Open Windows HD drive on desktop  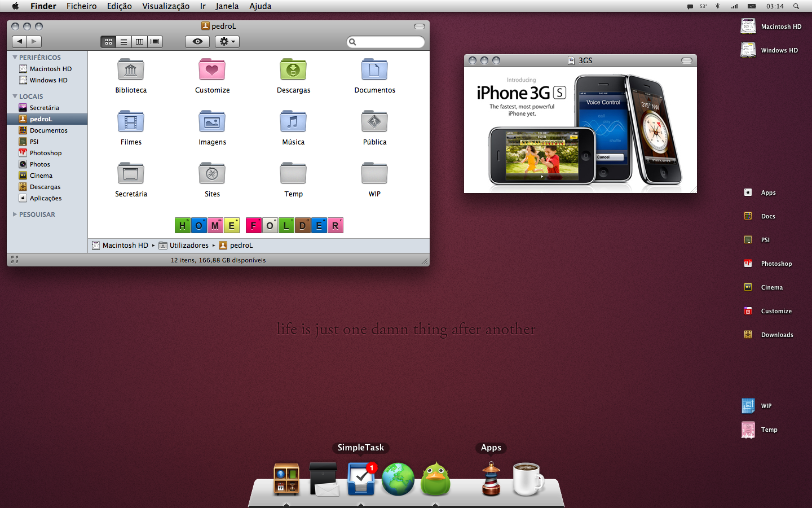point(748,50)
